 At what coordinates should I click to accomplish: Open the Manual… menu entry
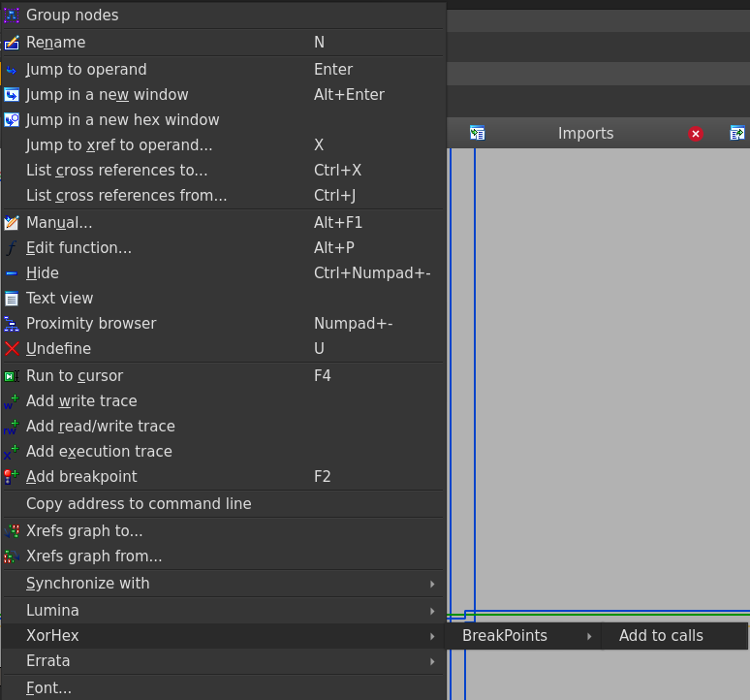[x=223, y=223]
